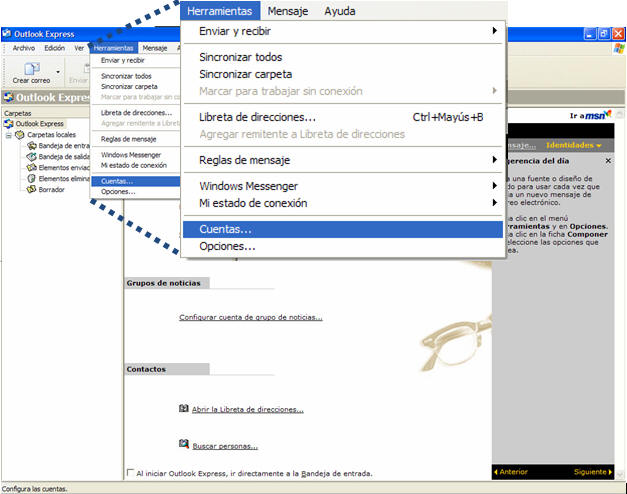Image resolution: width=627 pixels, height=494 pixels.
Task: Click Configurar cuenta de grupo de noticias link
Action: (251, 317)
